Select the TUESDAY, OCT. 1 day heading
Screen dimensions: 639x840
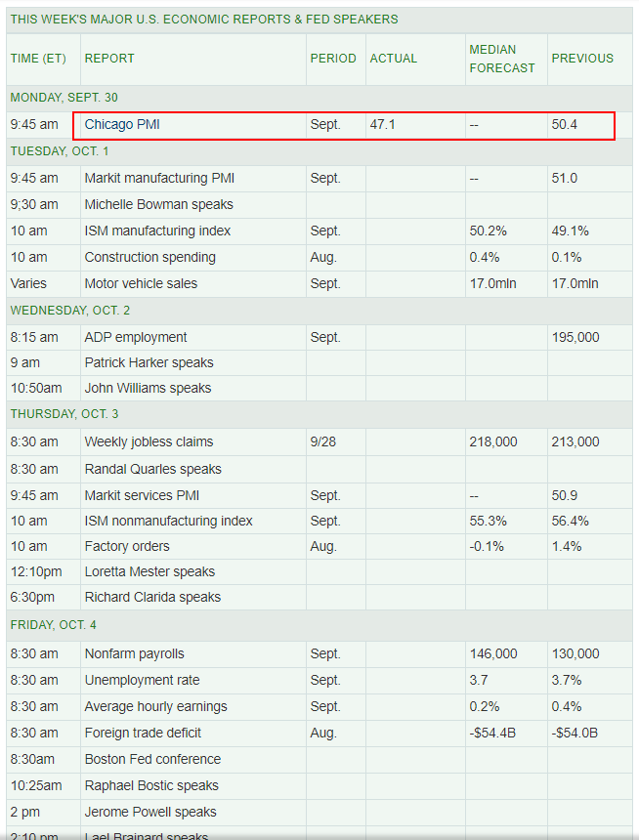tap(59, 151)
